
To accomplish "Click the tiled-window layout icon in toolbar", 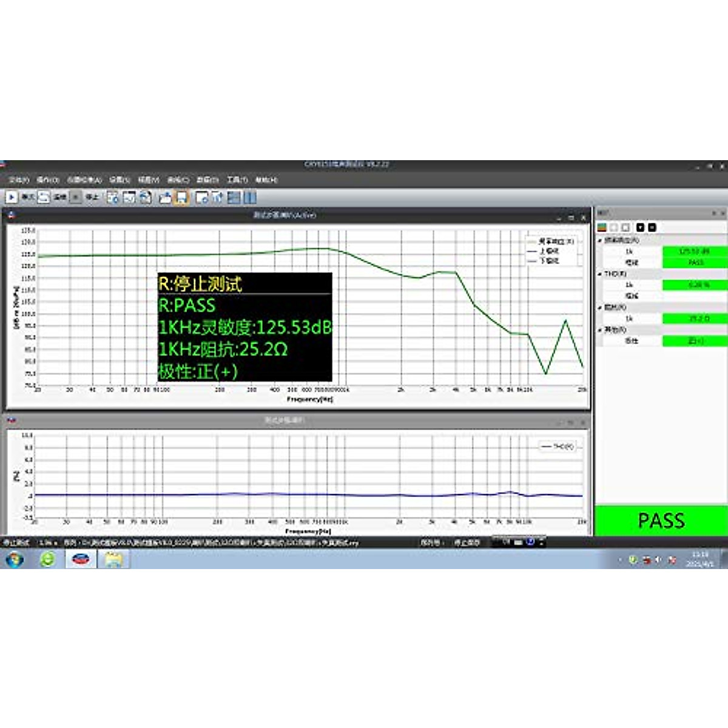I will pyautogui.click(x=234, y=197).
